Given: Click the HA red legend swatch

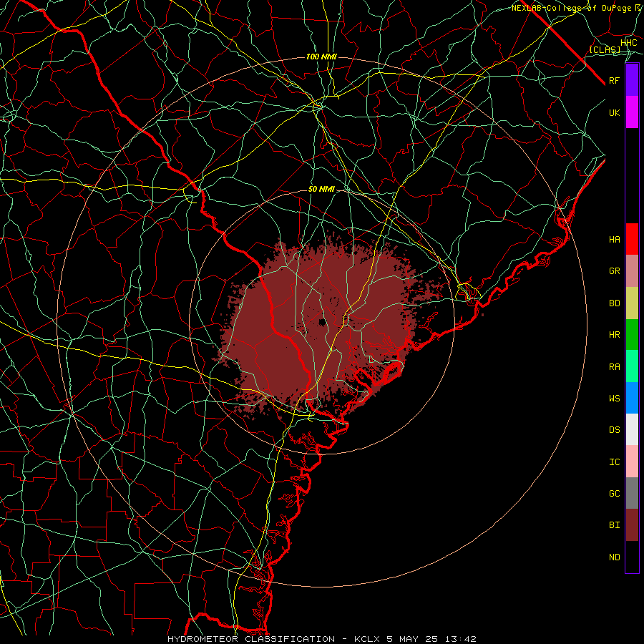Looking at the screenshot, I should click(632, 239).
